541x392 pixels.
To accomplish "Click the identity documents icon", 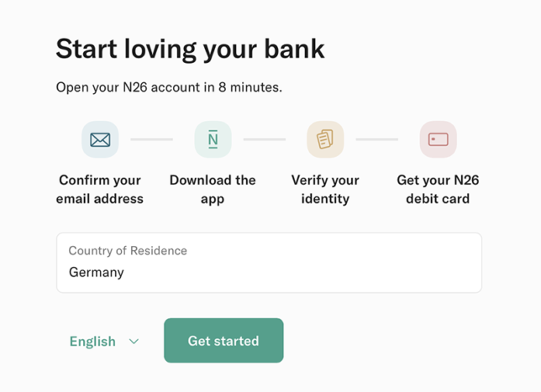I will pyautogui.click(x=325, y=139).
